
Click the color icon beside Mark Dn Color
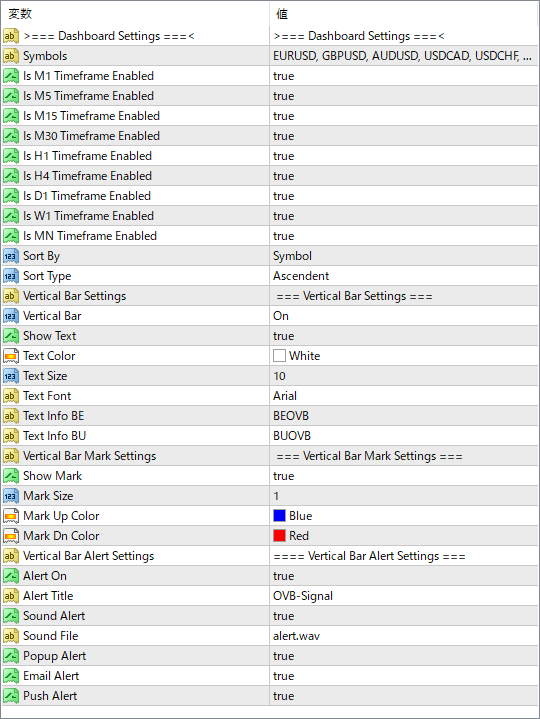click(x=11, y=536)
